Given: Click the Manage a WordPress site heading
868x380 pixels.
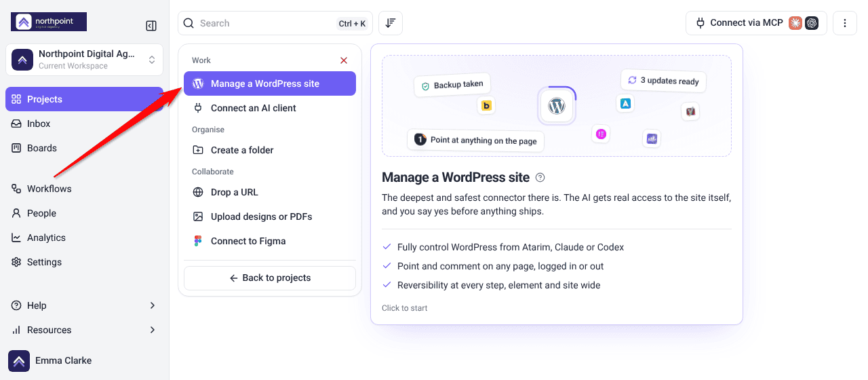Looking at the screenshot, I should click(456, 178).
